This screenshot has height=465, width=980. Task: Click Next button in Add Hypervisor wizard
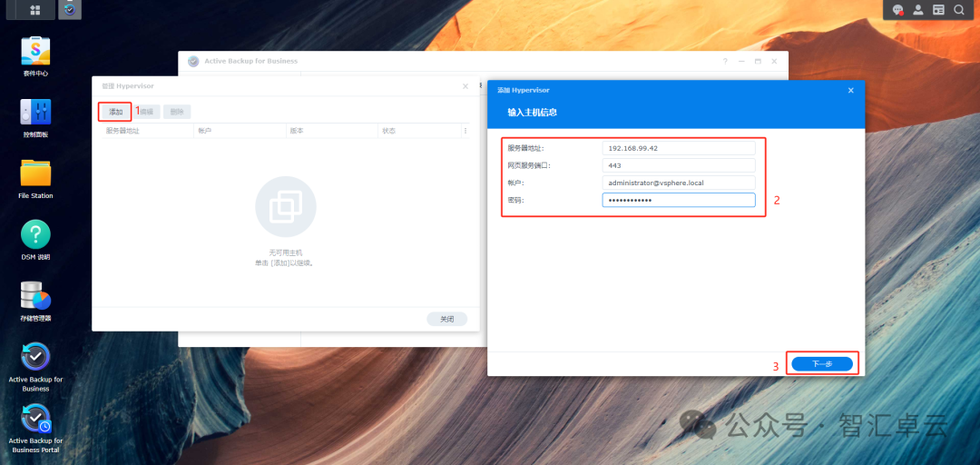pyautogui.click(x=822, y=364)
